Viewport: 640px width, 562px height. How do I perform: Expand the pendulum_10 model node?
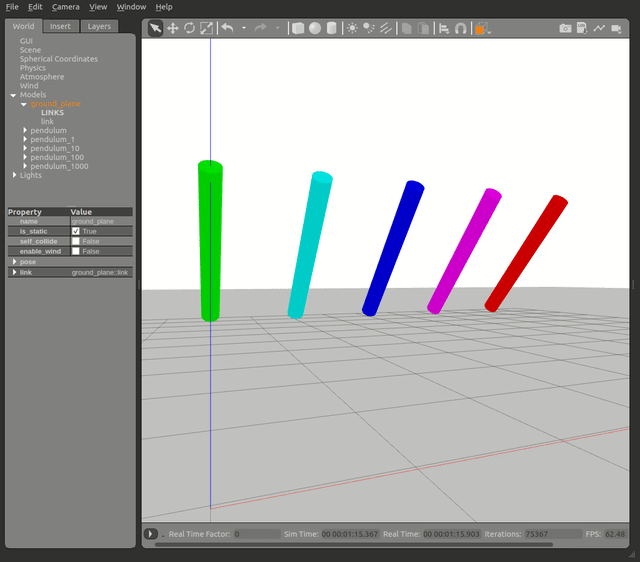(25, 148)
